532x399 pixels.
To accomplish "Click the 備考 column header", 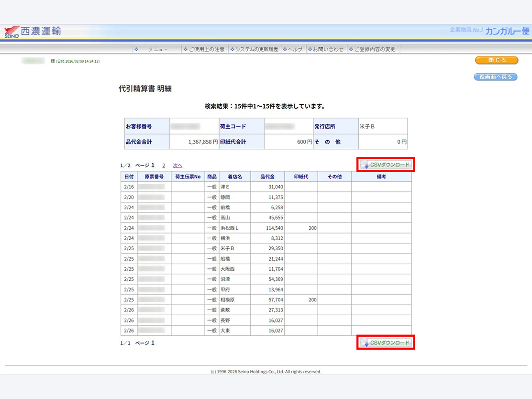I will click(x=381, y=177).
